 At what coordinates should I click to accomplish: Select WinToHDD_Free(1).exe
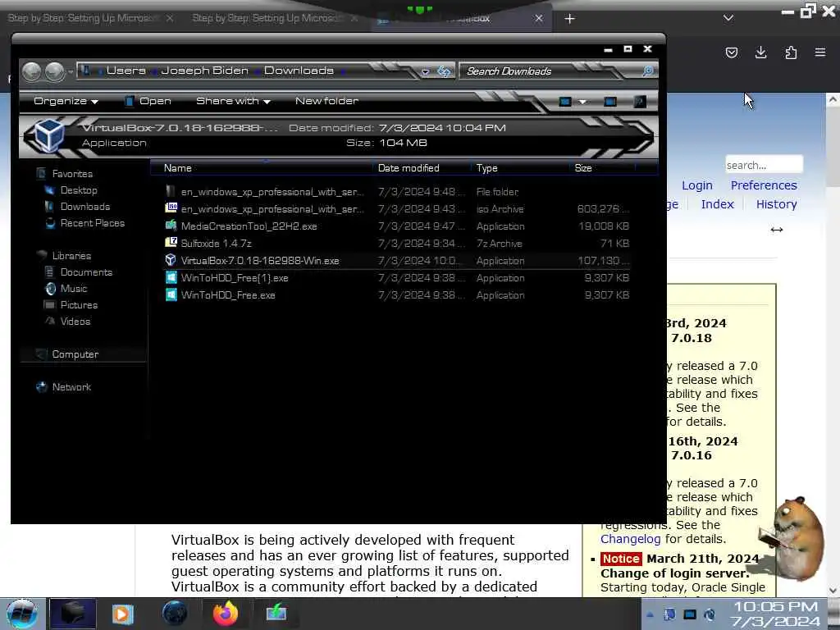pyautogui.click(x=396, y=278)
